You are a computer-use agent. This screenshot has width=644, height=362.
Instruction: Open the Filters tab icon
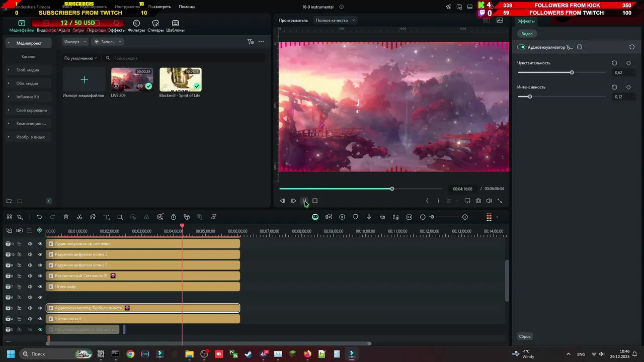pyautogui.click(x=136, y=23)
